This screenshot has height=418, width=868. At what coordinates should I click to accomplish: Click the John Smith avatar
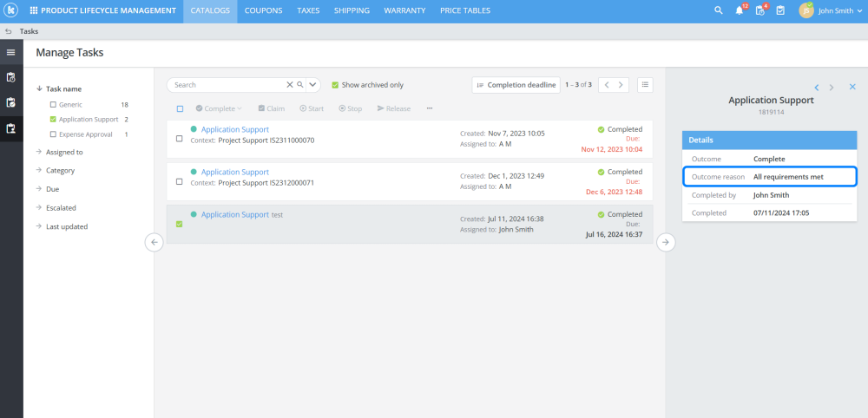pos(806,10)
